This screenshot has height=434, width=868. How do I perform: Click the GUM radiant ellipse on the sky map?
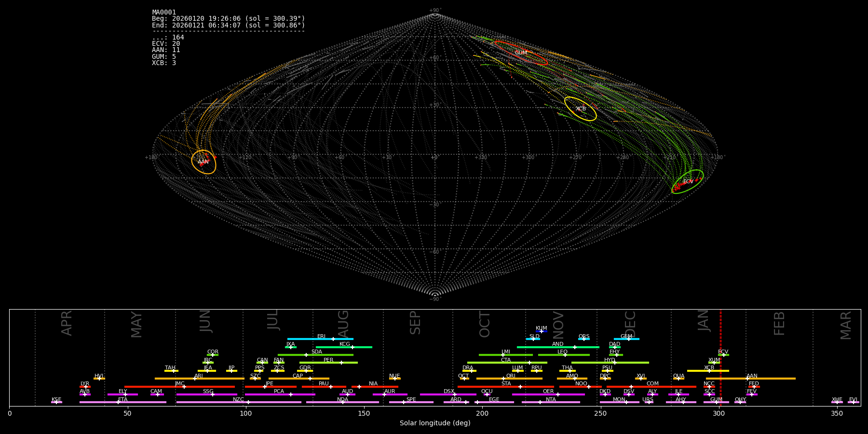pyautogui.click(x=521, y=53)
